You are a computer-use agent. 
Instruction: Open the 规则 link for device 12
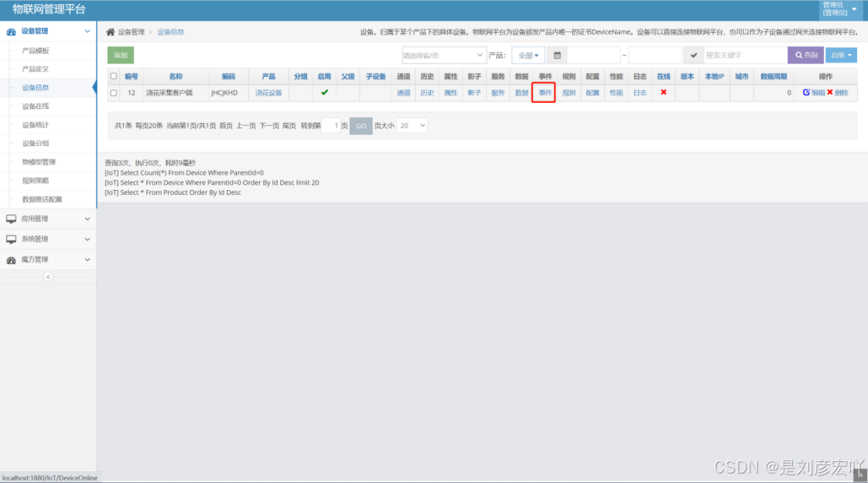pos(568,93)
